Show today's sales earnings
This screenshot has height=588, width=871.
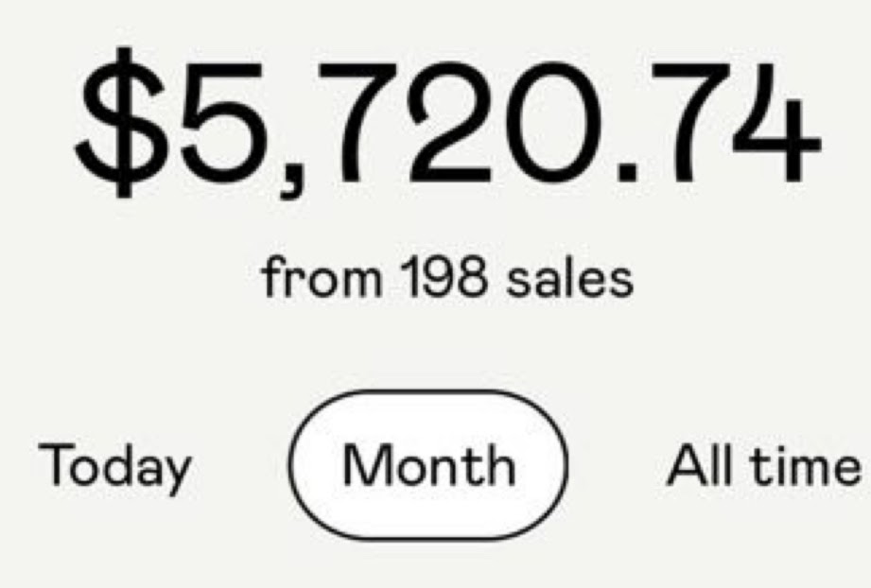click(114, 467)
